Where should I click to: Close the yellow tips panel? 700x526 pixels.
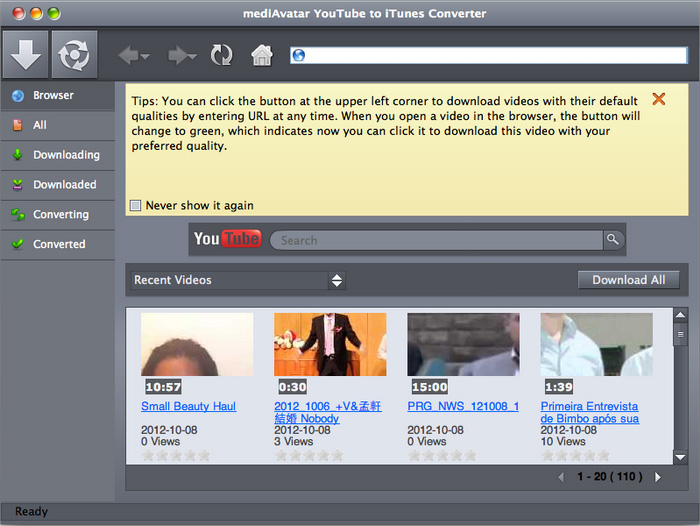(x=658, y=99)
